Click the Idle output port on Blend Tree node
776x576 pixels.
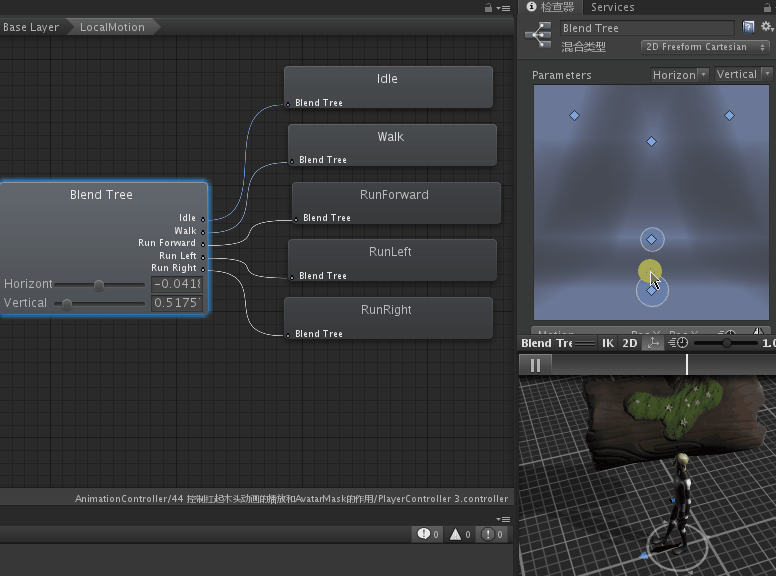point(203,219)
